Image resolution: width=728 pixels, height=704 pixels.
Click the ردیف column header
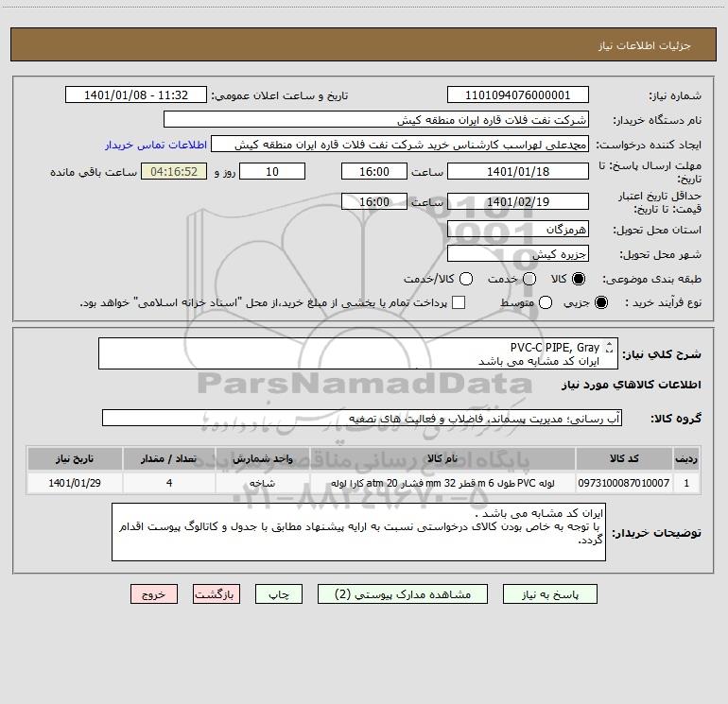click(x=686, y=458)
